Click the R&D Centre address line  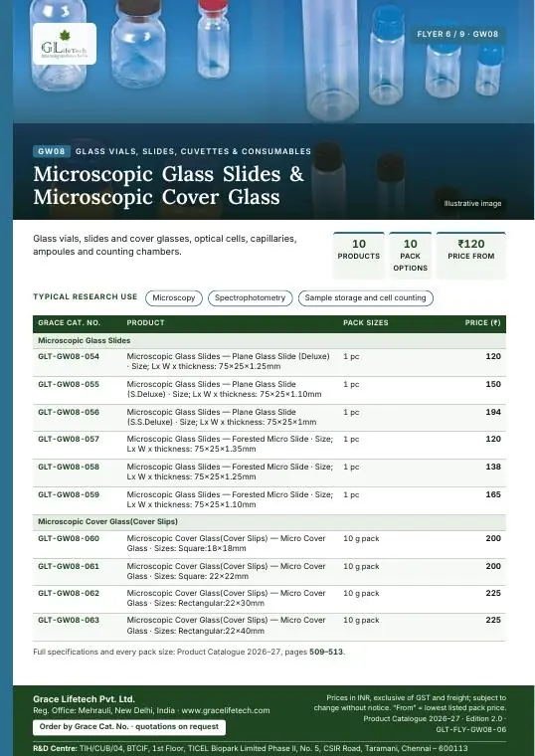pos(251,748)
